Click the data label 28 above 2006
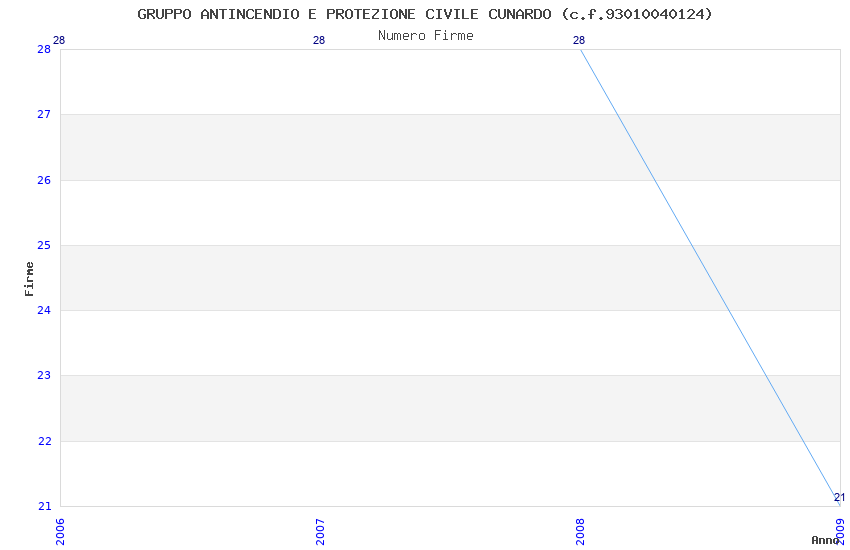This screenshot has width=850, height=550. pos(59,40)
